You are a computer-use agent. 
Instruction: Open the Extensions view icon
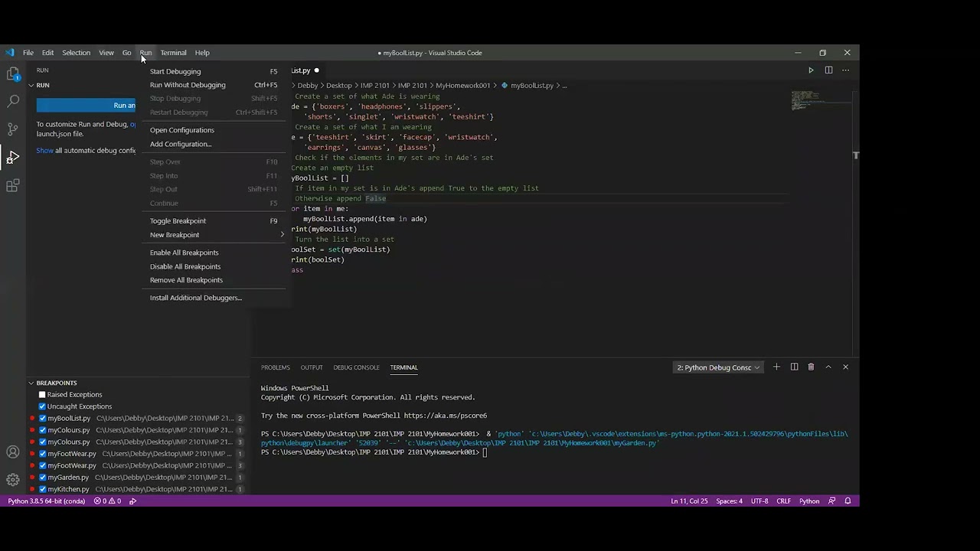coord(13,186)
